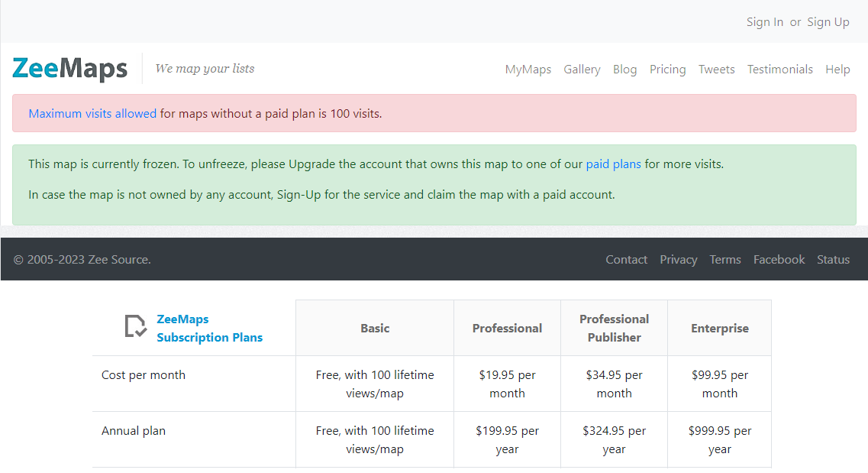
Task: Open the Gallery nav item
Action: [582, 70]
